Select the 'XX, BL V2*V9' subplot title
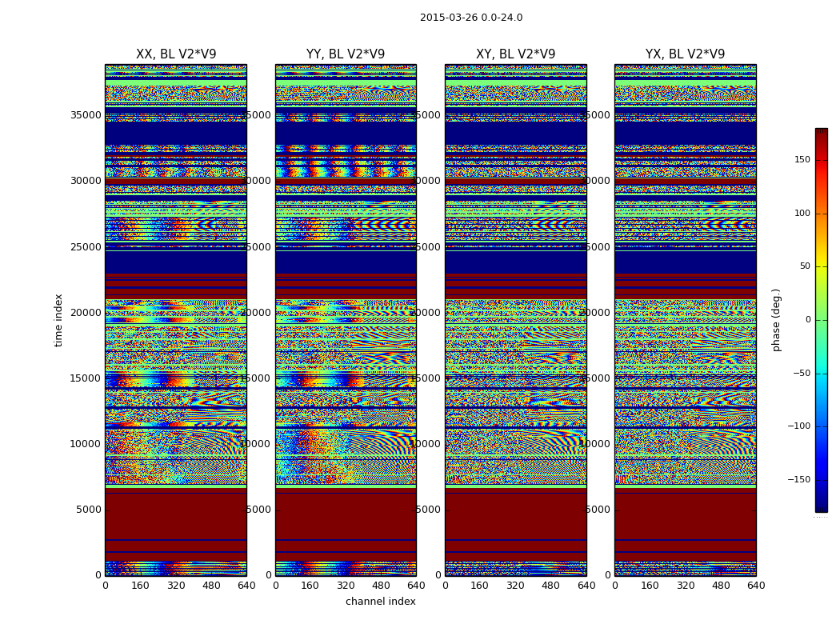The image size is (840, 640). pos(176,54)
